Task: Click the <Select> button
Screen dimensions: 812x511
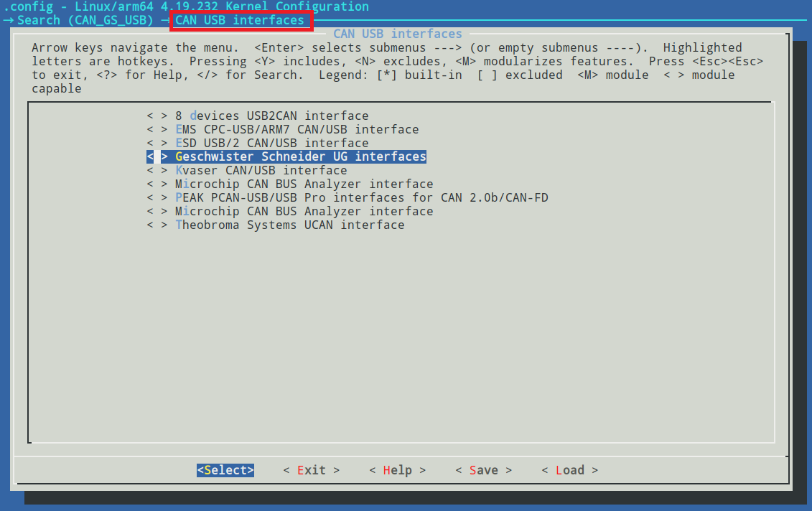Action: 225,470
